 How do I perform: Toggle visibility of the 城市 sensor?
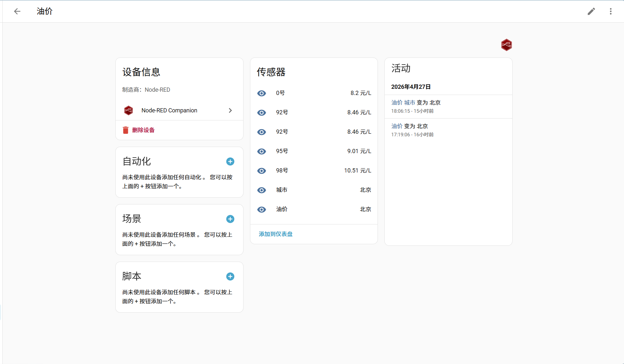[262, 190]
